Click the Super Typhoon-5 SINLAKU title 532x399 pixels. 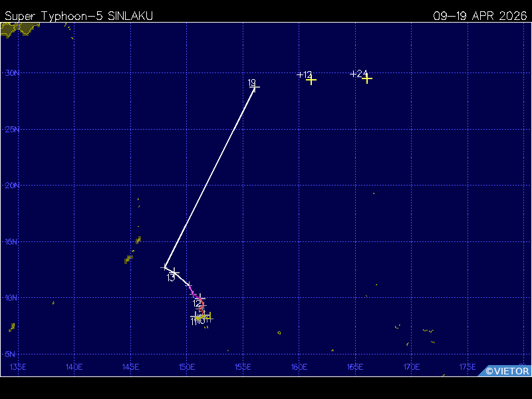pyautogui.click(x=78, y=16)
